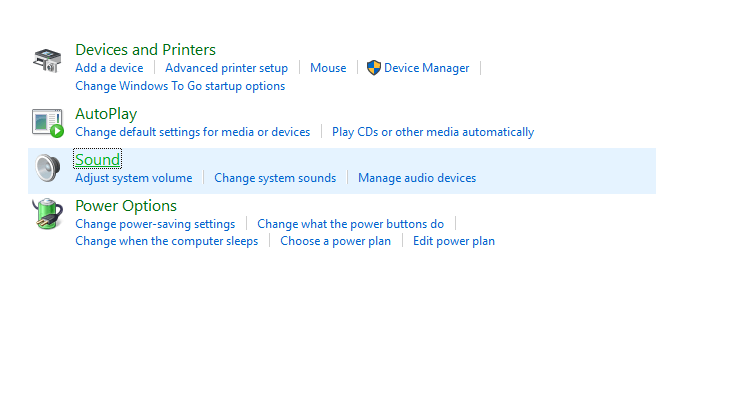Click the Sound speaker icon
729x413 pixels.
[47, 168]
